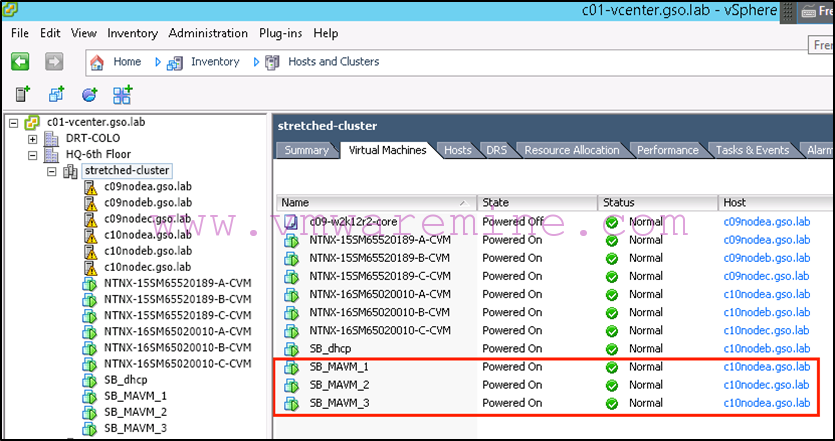Select the NTNX-16SM65020010-B-CVM table row name
This screenshot has width=835, height=441.
(380, 313)
